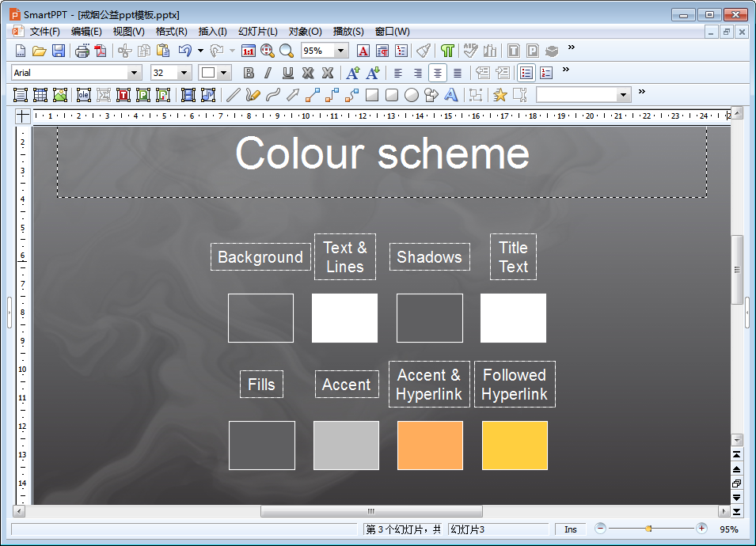Open a file with the folder icon
The image size is (756, 546).
click(39, 51)
